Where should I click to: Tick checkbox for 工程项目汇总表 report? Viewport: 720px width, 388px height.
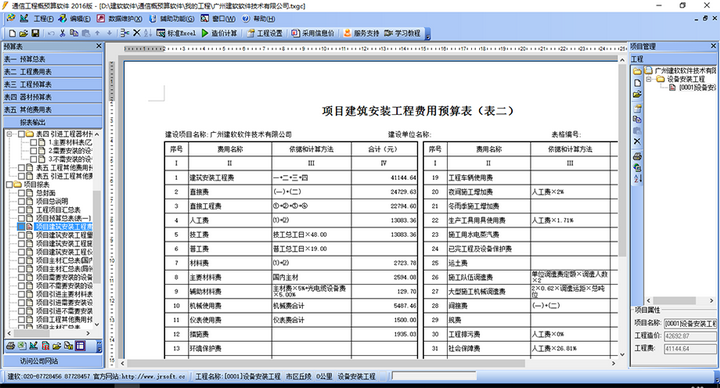21,210
